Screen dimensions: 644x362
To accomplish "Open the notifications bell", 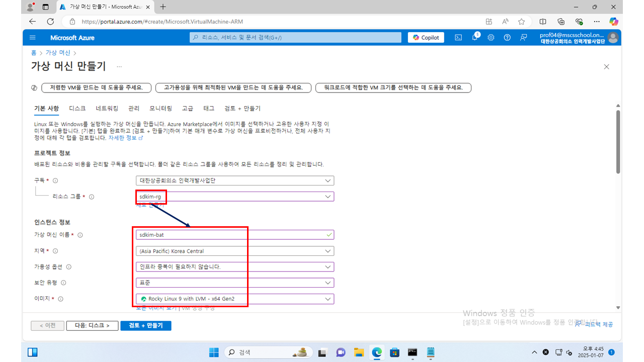I will coord(474,38).
